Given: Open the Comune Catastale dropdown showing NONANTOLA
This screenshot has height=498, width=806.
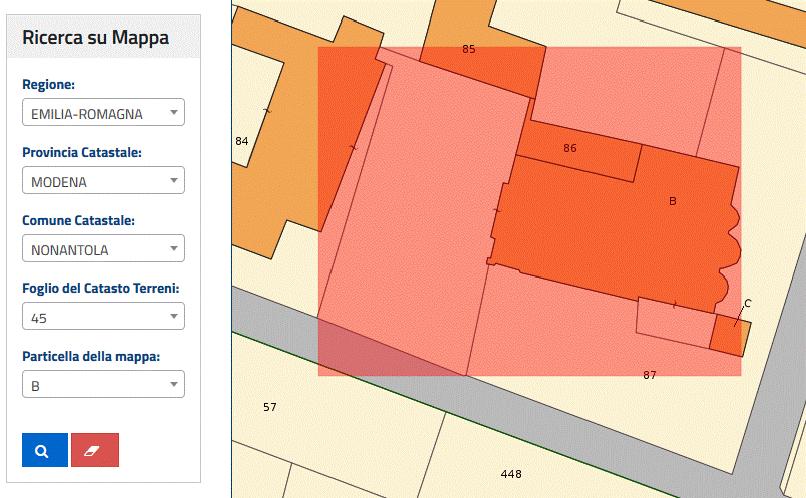Looking at the screenshot, I should [x=103, y=248].
